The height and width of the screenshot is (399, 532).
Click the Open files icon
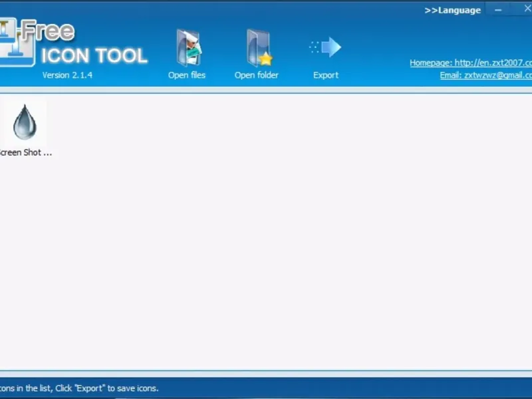(x=189, y=48)
